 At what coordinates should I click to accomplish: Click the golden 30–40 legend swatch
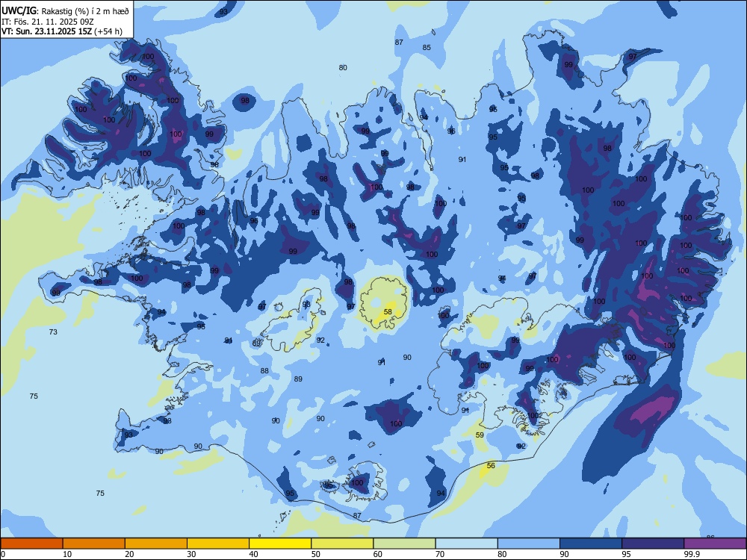(x=218, y=544)
